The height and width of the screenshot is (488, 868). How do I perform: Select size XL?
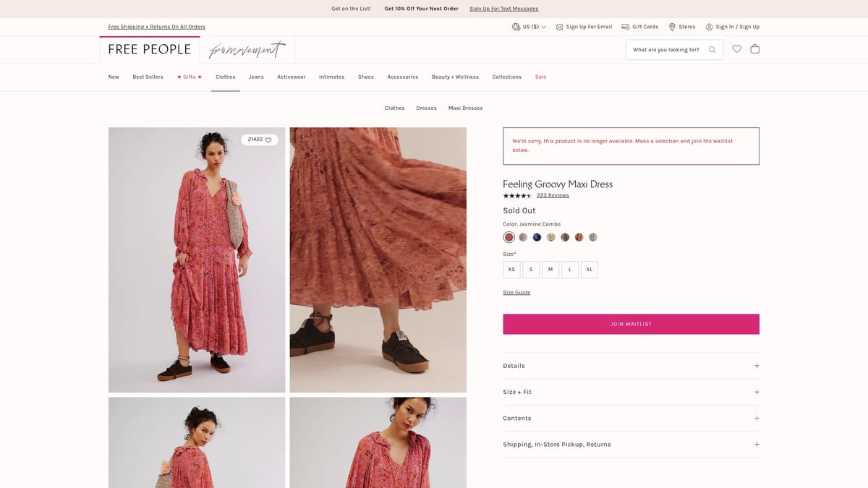click(589, 270)
